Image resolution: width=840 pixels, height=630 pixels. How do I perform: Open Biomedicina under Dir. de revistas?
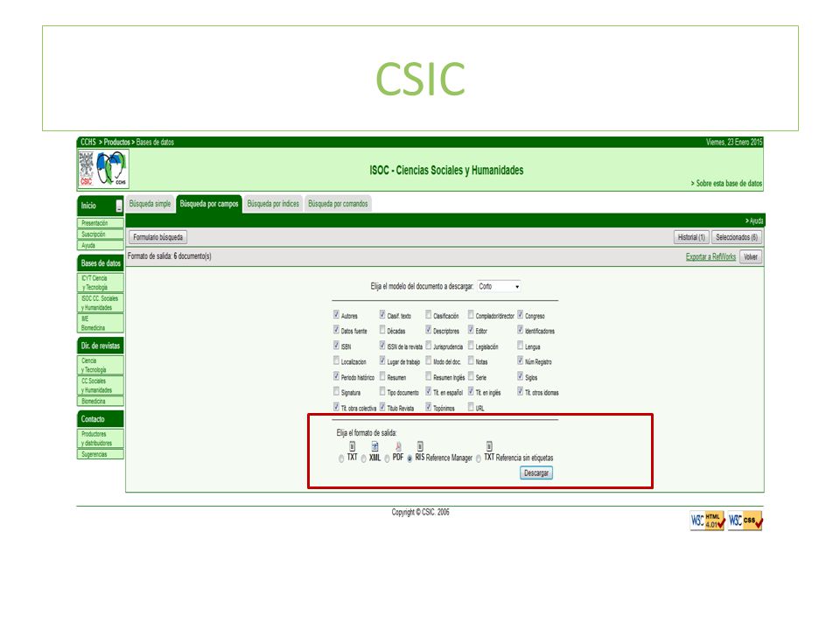[100, 402]
